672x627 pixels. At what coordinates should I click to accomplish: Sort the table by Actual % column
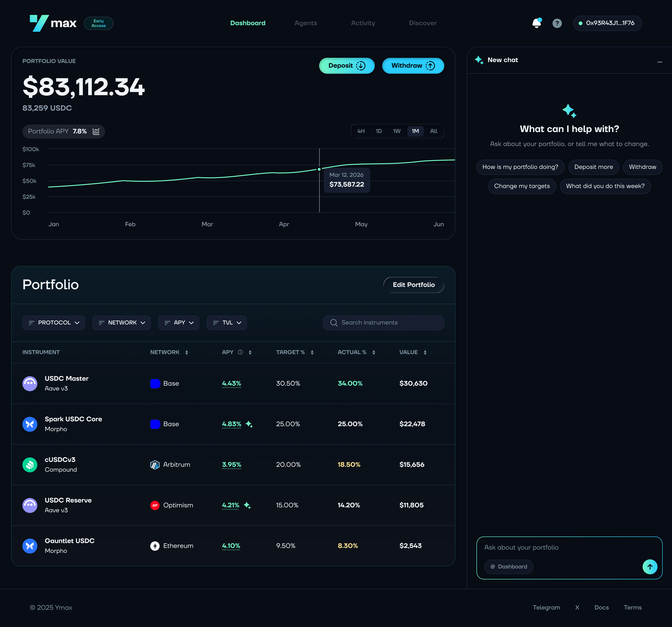[x=373, y=353]
